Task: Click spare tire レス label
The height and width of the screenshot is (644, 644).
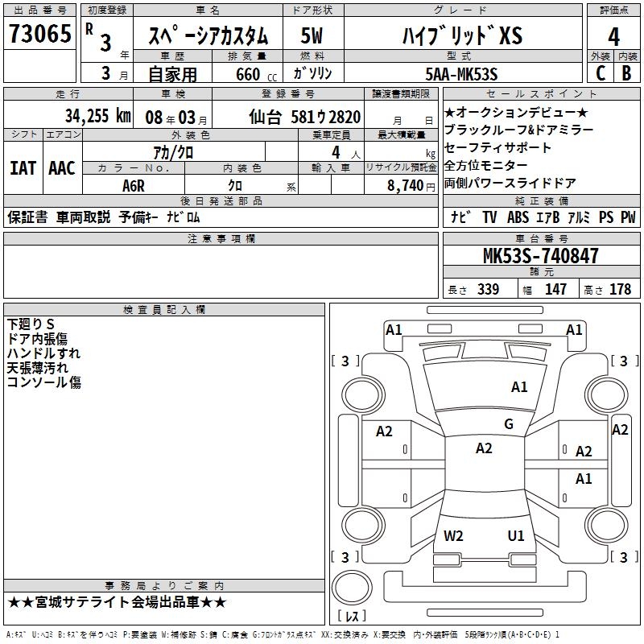Action: (x=352, y=615)
